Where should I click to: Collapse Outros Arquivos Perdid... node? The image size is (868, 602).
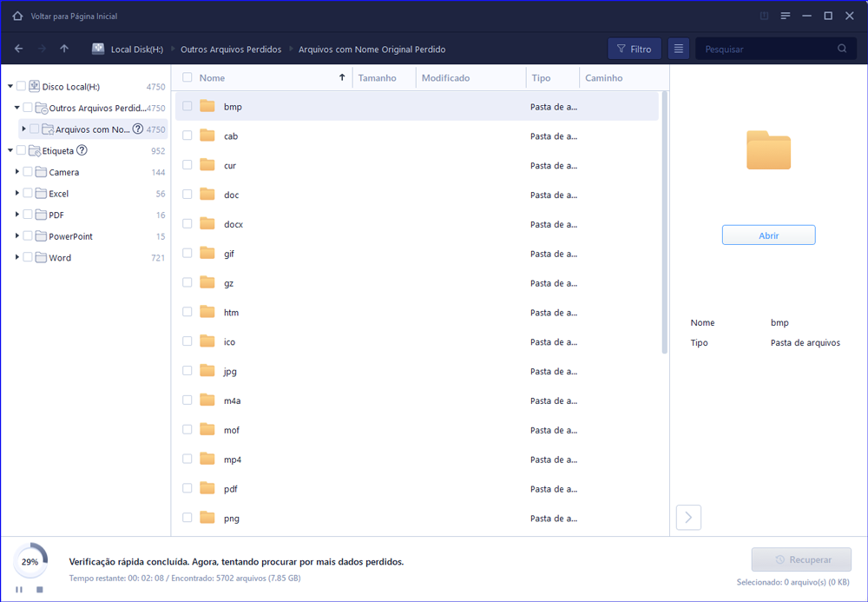click(x=16, y=108)
